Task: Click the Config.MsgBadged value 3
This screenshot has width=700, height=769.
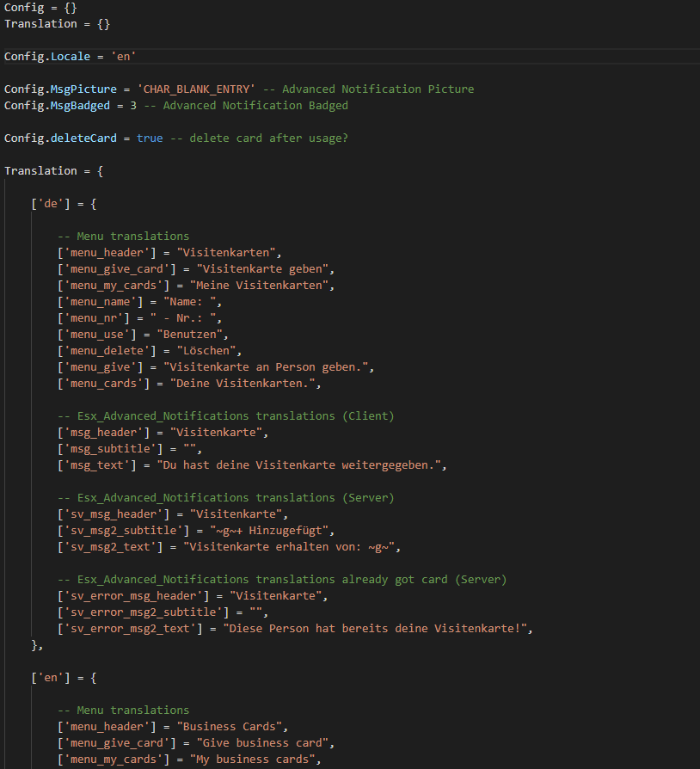Action: point(132,105)
